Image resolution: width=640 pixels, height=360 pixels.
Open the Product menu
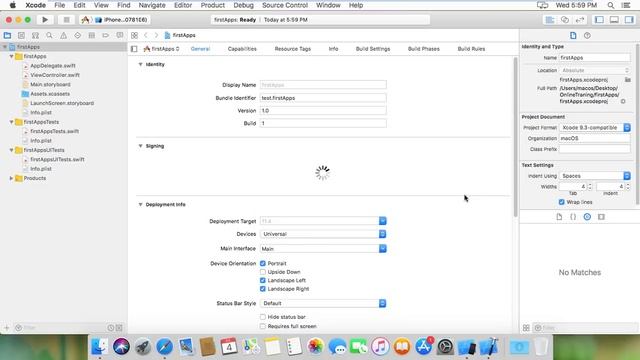pyautogui.click(x=213, y=5)
